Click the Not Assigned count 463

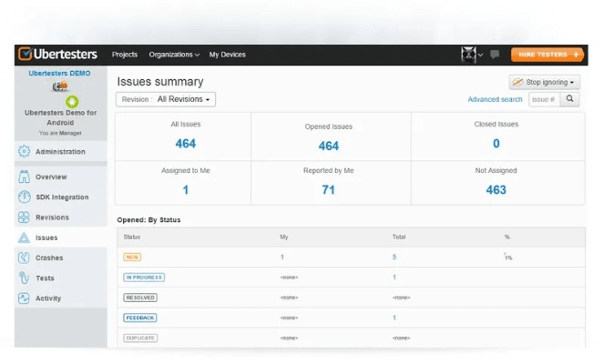click(x=496, y=190)
